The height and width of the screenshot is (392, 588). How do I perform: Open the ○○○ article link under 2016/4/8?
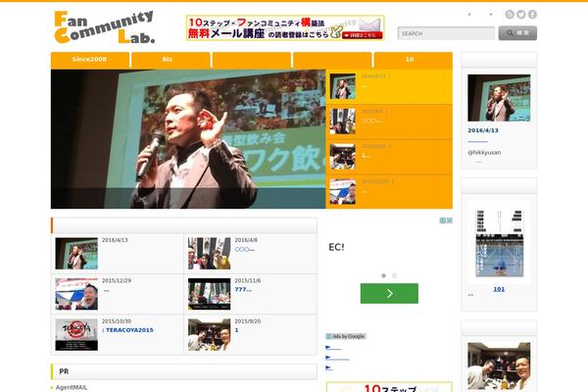(x=244, y=250)
